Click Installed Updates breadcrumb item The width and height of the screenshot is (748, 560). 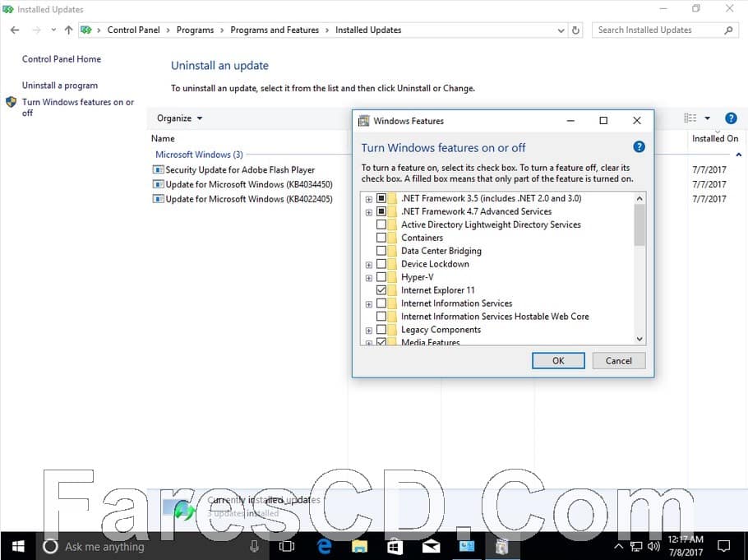[x=368, y=30]
